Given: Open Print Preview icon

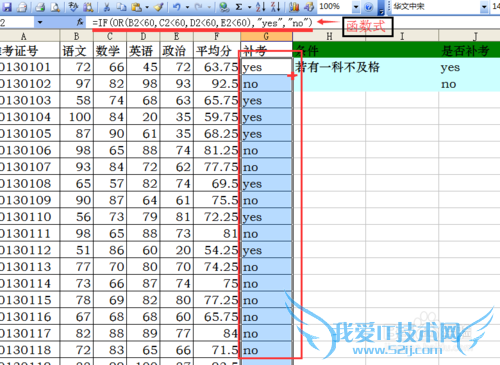Looking at the screenshot, I should pyautogui.click(x=55, y=7).
